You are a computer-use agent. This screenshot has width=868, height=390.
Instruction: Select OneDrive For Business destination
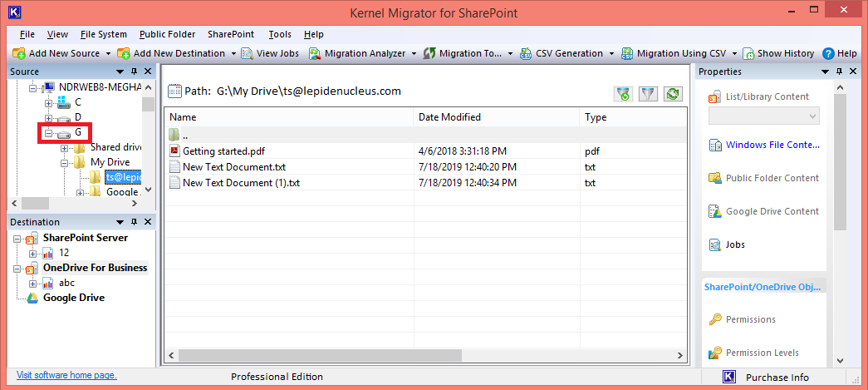(96, 268)
